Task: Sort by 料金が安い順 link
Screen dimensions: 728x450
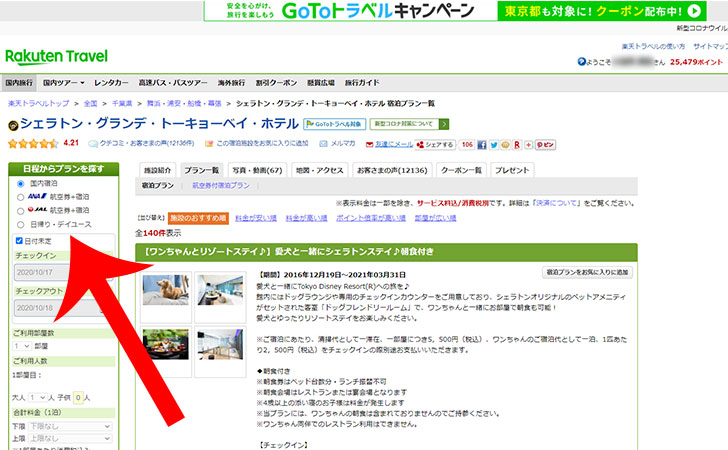Action: point(256,218)
